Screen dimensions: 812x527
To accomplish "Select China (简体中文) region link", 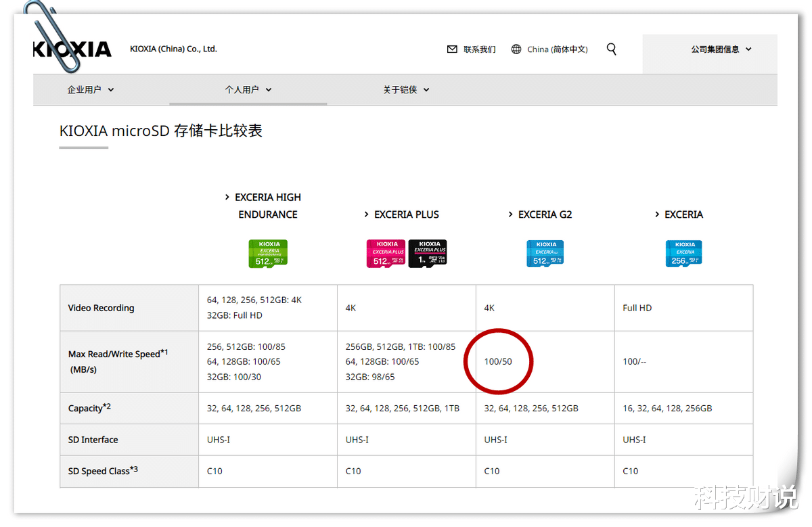I will coord(558,49).
